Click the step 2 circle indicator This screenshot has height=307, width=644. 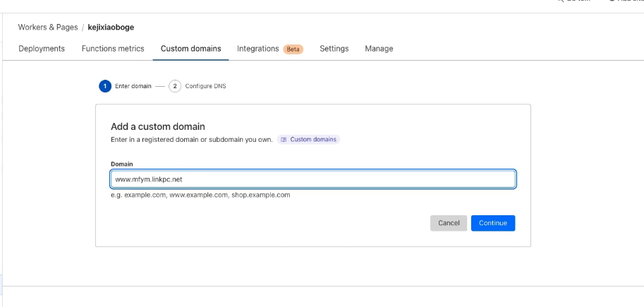[x=175, y=86]
